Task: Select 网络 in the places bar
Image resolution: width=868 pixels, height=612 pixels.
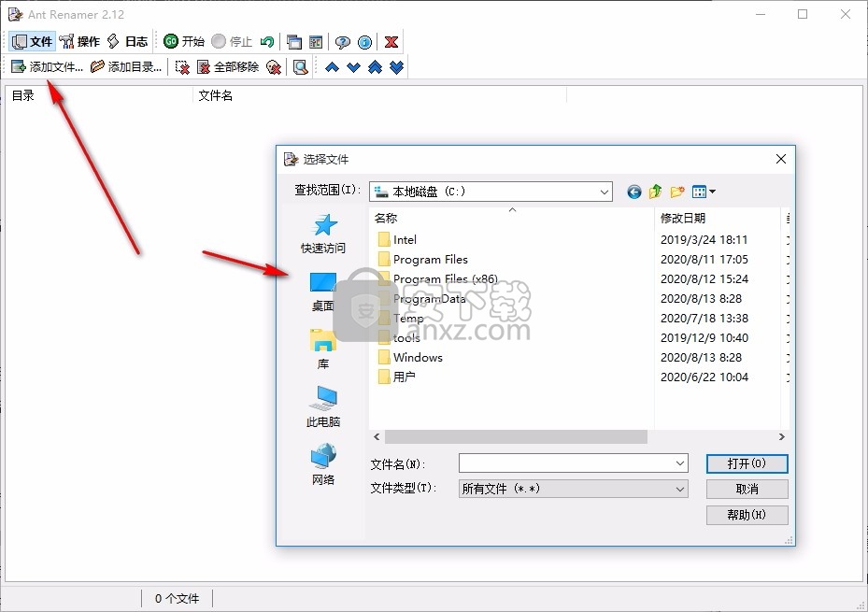Action: 323,464
